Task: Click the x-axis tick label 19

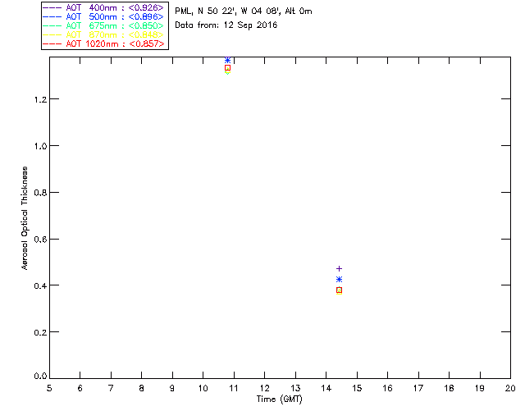Action: (x=480, y=388)
